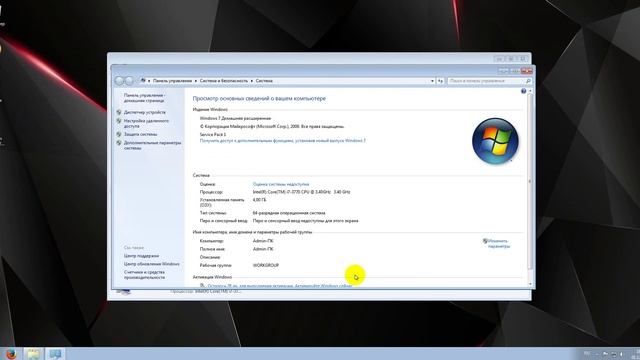Open Windows Explorer folder from taskbar
The width and height of the screenshot is (640, 360).
33,354
